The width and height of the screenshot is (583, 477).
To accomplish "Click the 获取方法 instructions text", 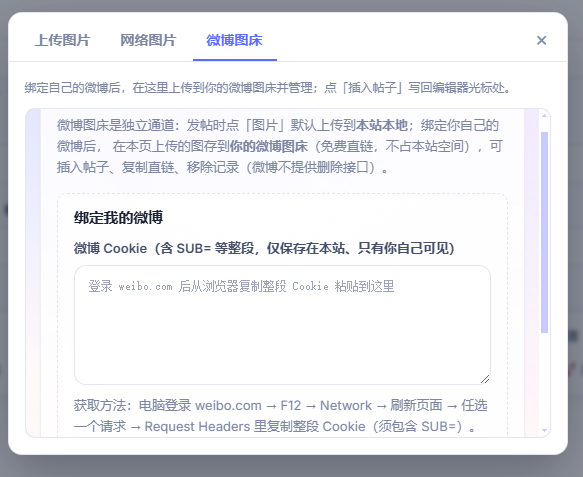I will click(x=280, y=416).
